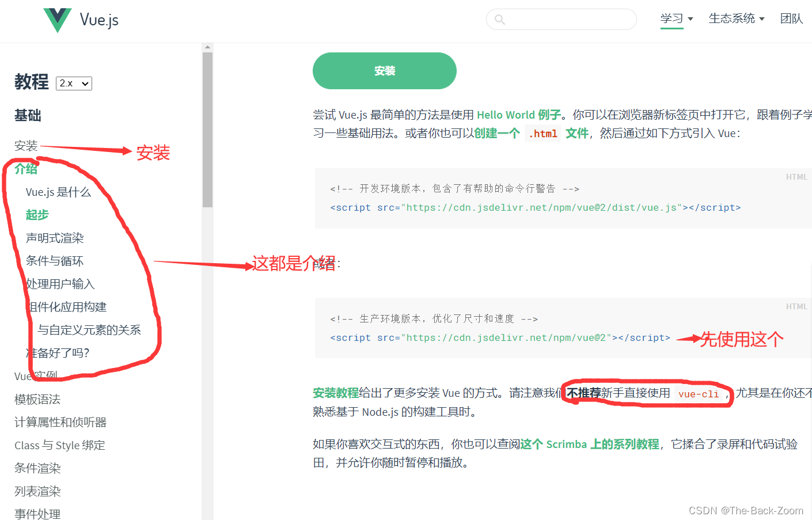Open the Hello World 例子 link
812x520 pixels.
point(519,115)
